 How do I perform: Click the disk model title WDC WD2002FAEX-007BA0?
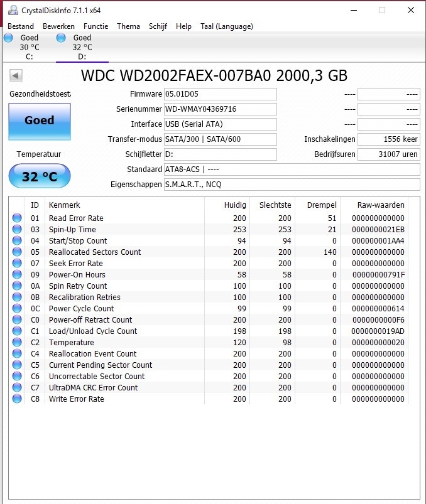point(176,76)
